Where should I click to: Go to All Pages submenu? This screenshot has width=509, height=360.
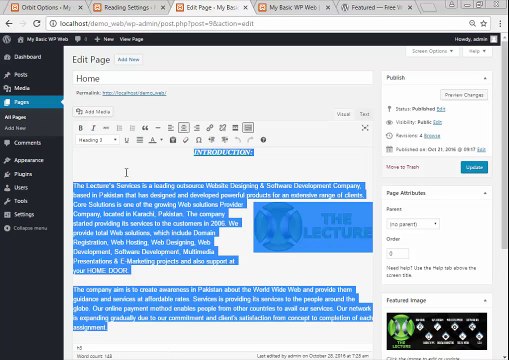tap(15, 117)
